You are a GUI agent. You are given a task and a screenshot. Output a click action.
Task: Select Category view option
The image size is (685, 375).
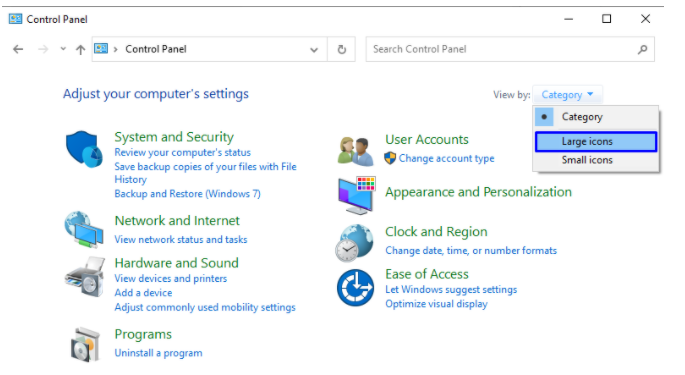596,117
